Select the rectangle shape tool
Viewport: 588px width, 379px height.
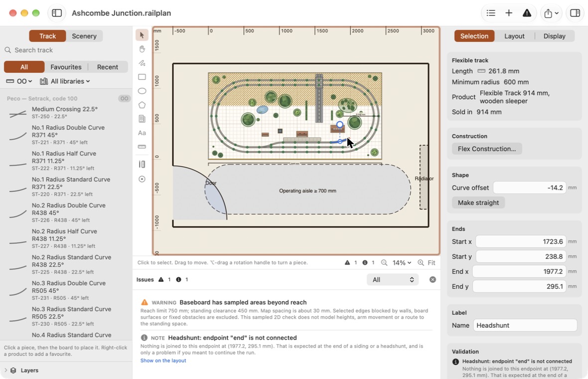[142, 77]
